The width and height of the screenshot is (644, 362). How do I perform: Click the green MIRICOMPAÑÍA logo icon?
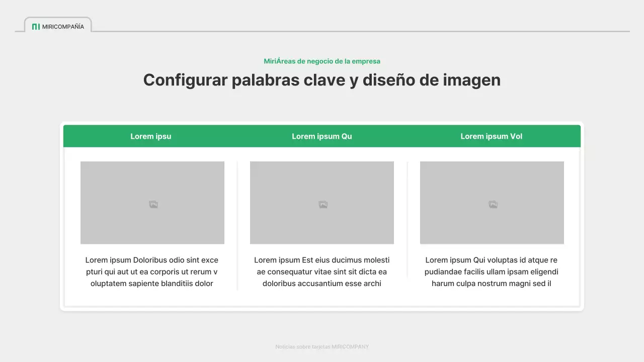[x=36, y=26]
